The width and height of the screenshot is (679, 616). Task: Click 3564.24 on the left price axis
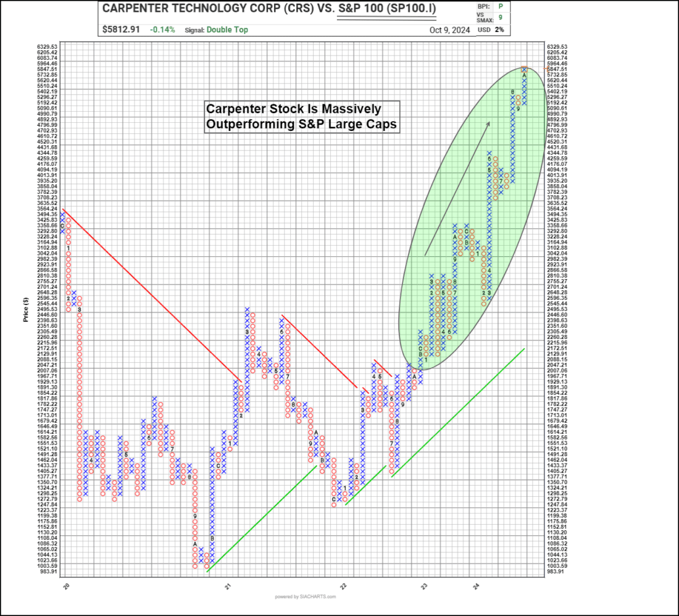[47, 209]
